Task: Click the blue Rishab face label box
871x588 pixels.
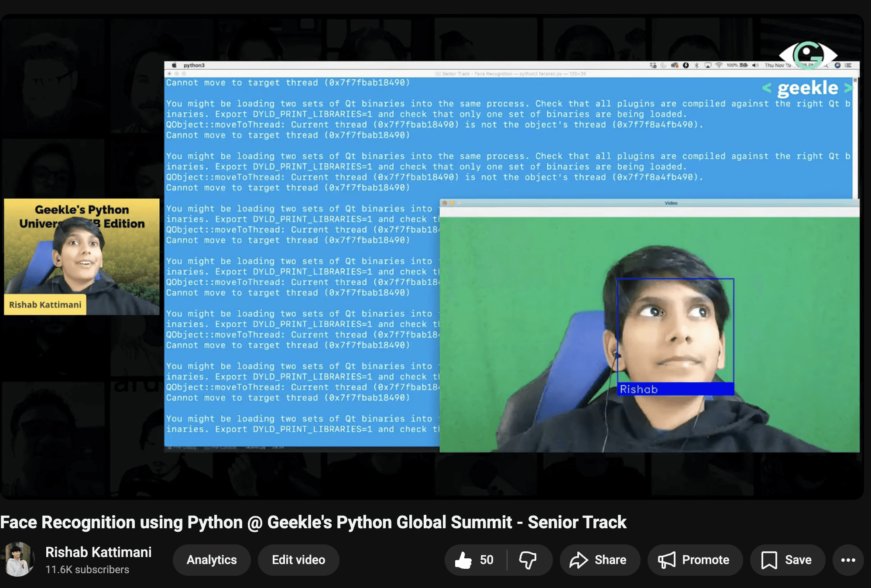Action: point(675,389)
